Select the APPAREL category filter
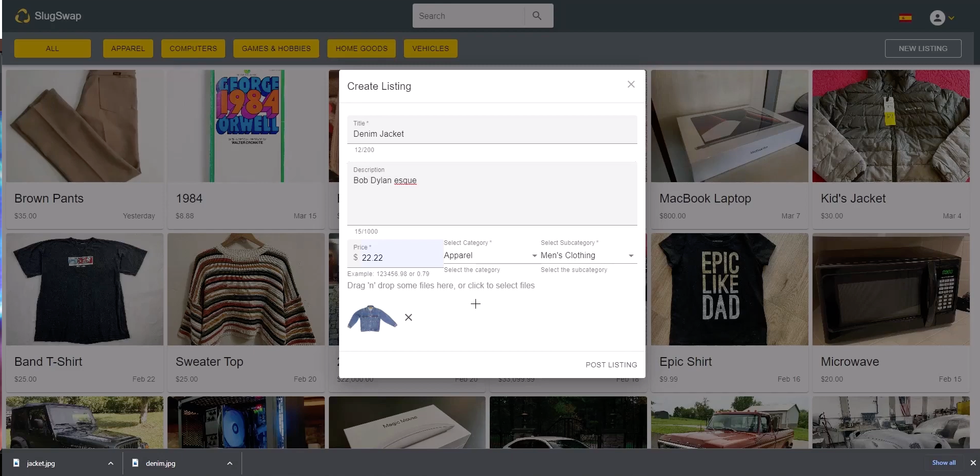 click(128, 48)
